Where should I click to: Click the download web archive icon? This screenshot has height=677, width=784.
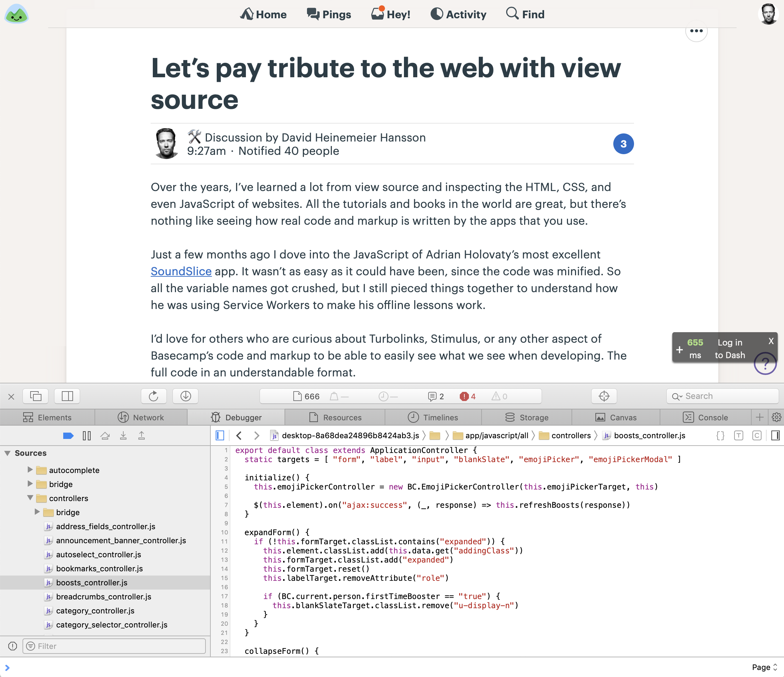185,396
